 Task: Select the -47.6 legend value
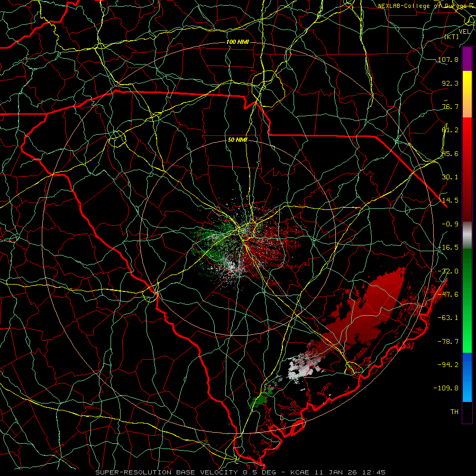tap(448, 295)
